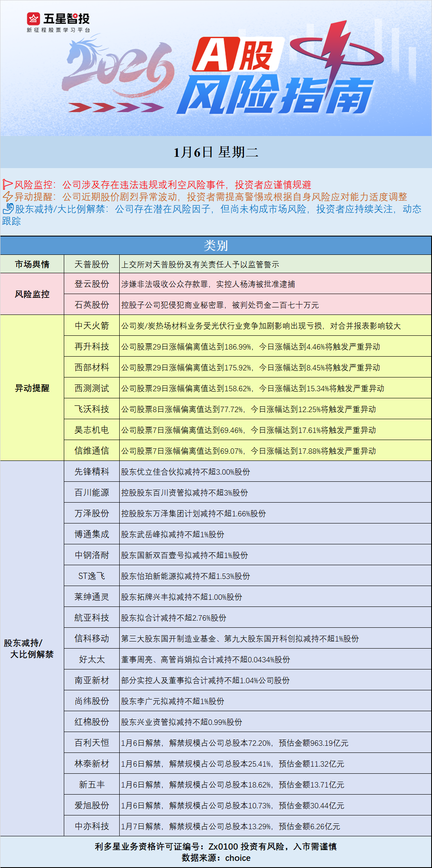The height and width of the screenshot is (868, 432).
Task: Click stock name 中钢洛耐
Action: [92, 555]
